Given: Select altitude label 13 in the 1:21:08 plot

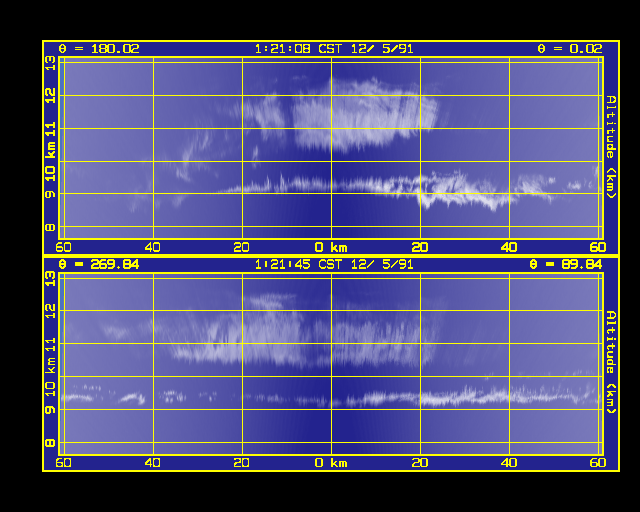Looking at the screenshot, I should coord(50,63).
